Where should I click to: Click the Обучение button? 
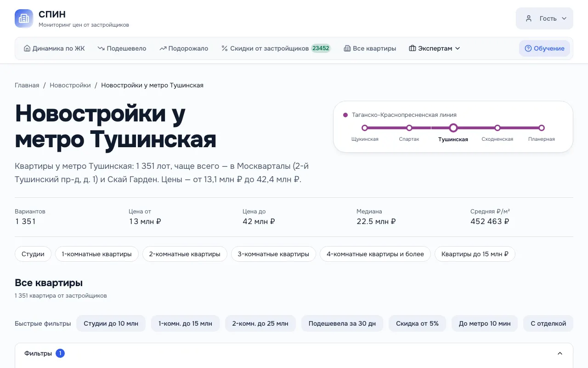[544, 48]
